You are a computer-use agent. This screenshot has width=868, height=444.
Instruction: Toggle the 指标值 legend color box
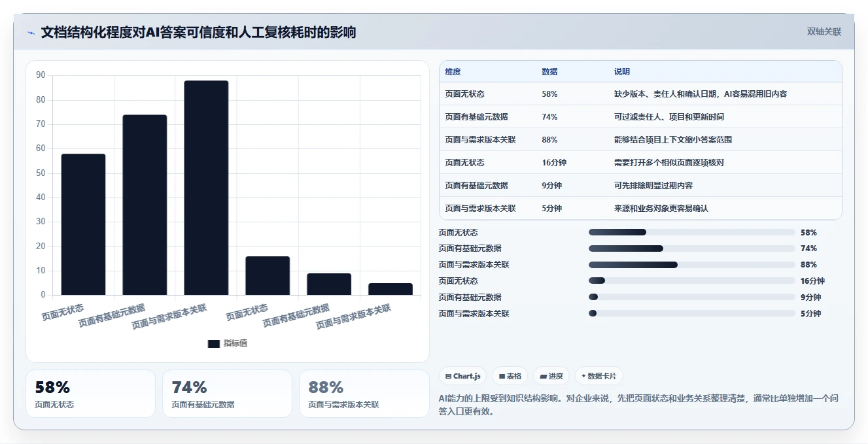point(214,344)
